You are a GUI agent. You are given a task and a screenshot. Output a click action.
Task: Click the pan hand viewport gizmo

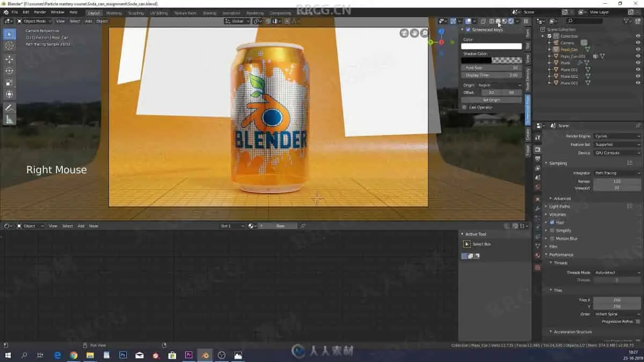(x=414, y=33)
